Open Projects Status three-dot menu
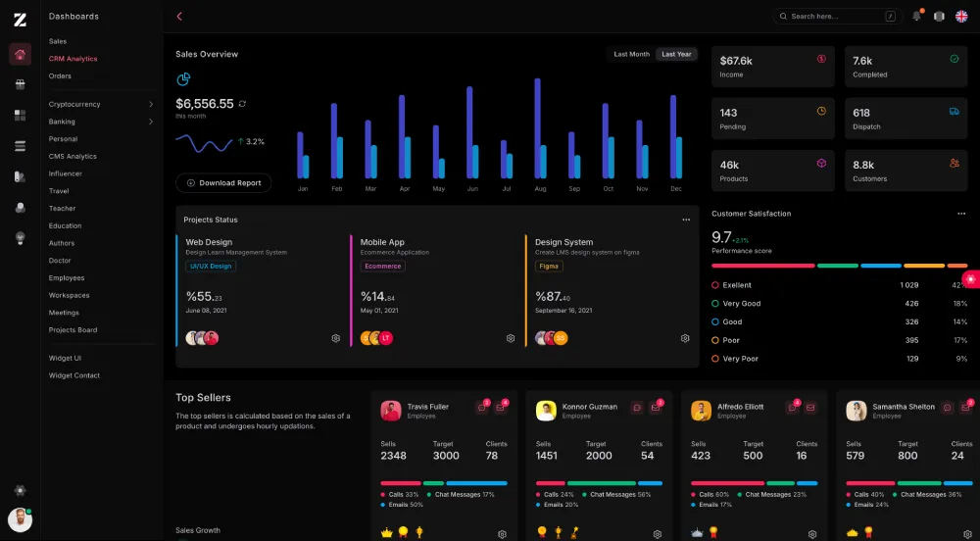This screenshot has width=980, height=541. pyautogui.click(x=686, y=220)
